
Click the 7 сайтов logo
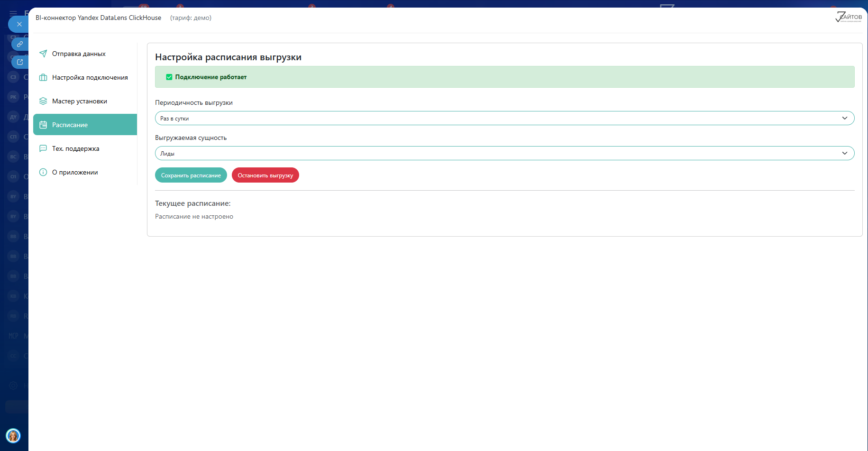[x=849, y=18]
